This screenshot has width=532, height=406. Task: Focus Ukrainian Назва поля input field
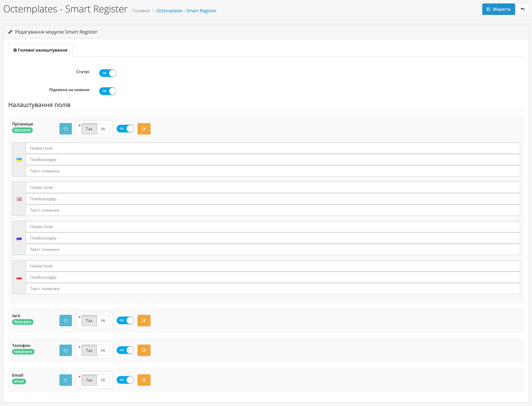[273, 148]
